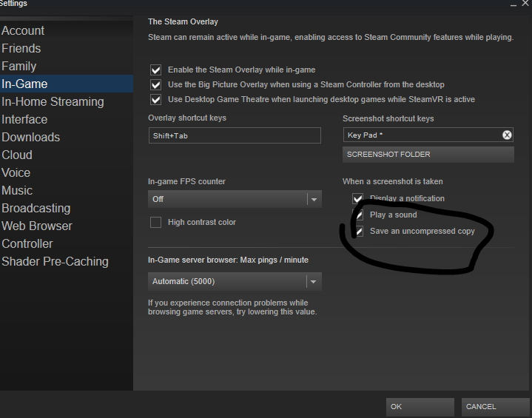Open Voice settings
The width and height of the screenshot is (532, 418).
pyautogui.click(x=67, y=172)
